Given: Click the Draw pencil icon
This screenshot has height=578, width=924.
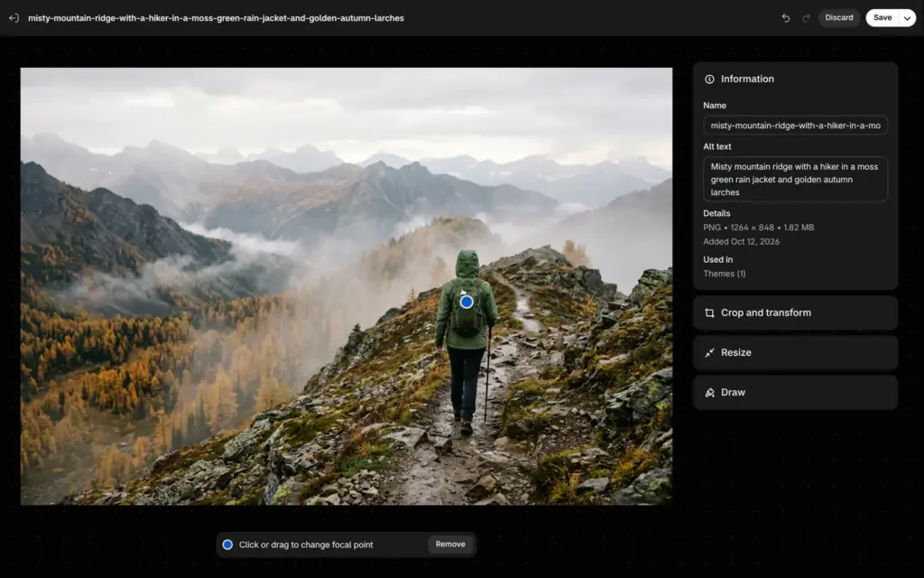Looking at the screenshot, I should coord(709,393).
